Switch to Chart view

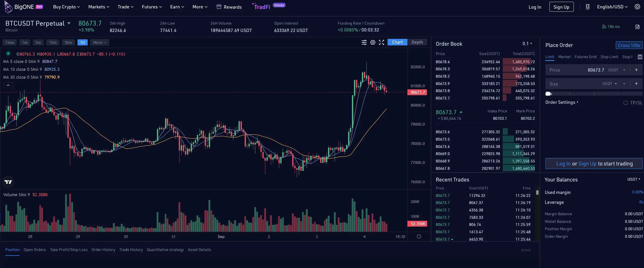(397, 42)
